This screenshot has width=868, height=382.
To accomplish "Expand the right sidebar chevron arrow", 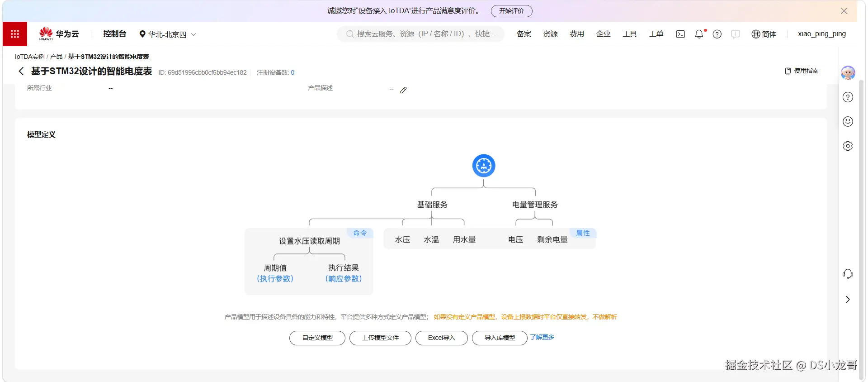I will pyautogui.click(x=848, y=300).
